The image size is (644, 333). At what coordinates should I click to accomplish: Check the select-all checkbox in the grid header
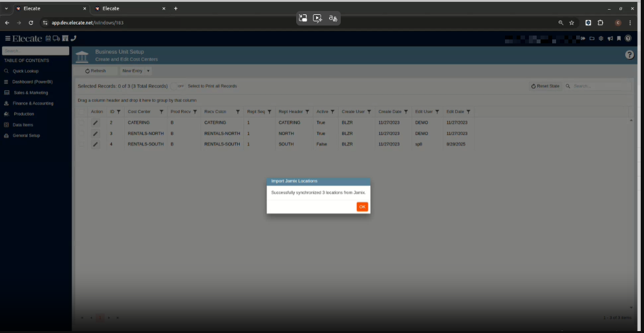click(81, 111)
